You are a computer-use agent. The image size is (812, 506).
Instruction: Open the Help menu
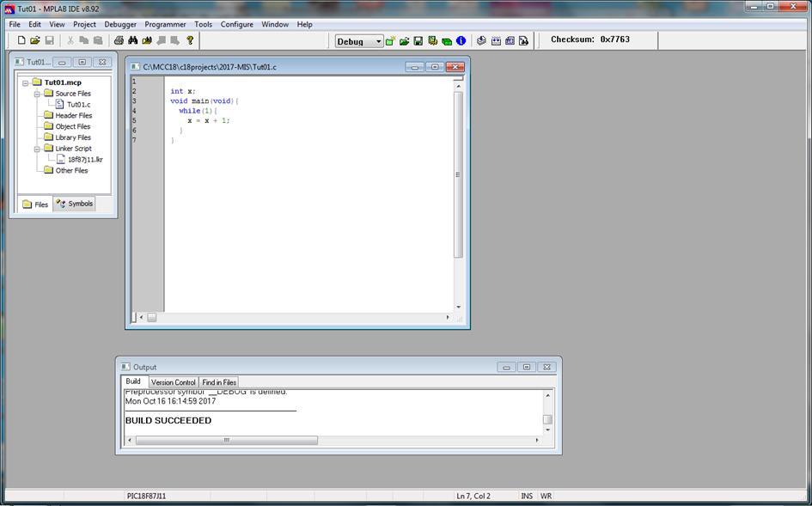click(304, 24)
